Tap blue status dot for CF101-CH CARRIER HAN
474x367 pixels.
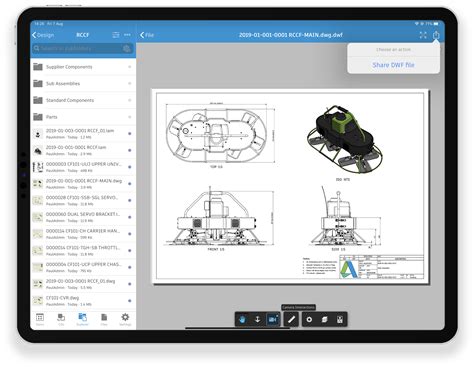130,234
